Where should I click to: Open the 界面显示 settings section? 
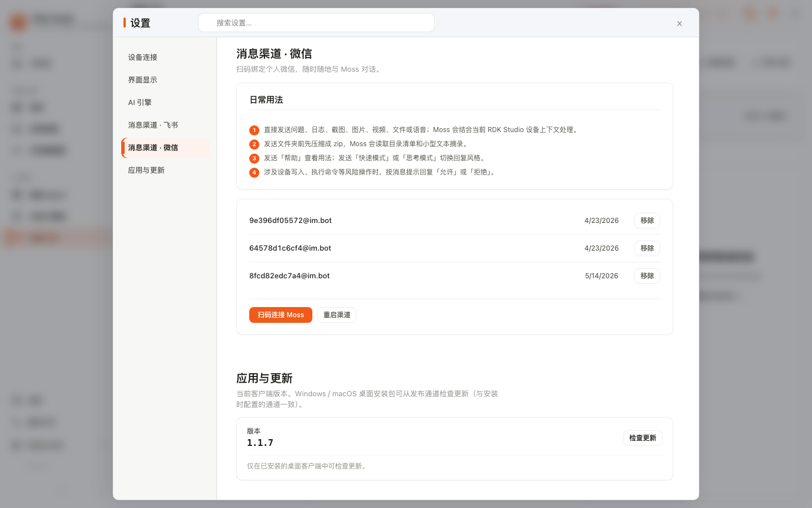[x=165, y=80]
